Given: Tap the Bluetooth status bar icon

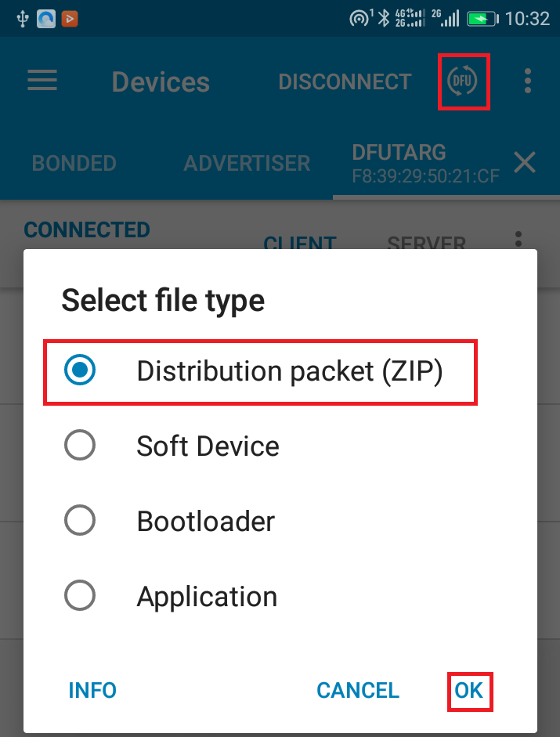Looking at the screenshot, I should tap(383, 18).
